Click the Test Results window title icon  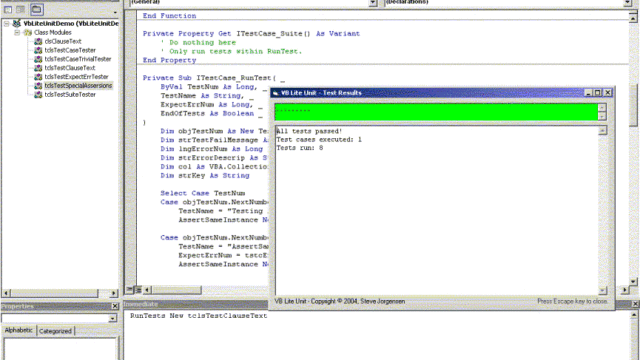click(276, 93)
